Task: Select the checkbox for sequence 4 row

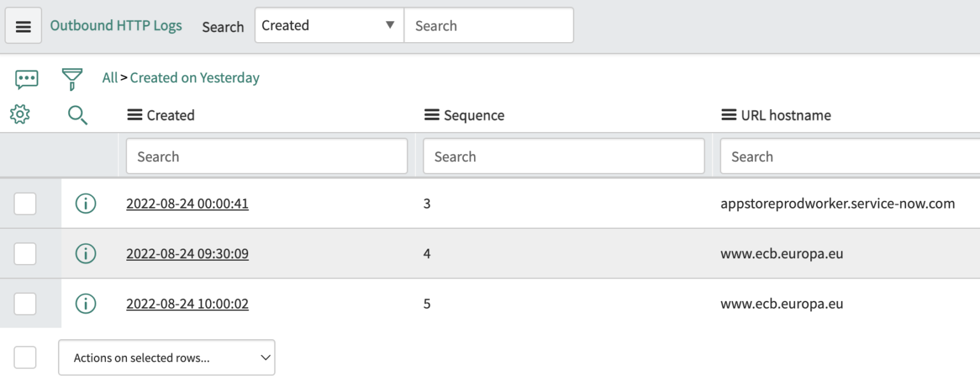Action: click(x=25, y=254)
